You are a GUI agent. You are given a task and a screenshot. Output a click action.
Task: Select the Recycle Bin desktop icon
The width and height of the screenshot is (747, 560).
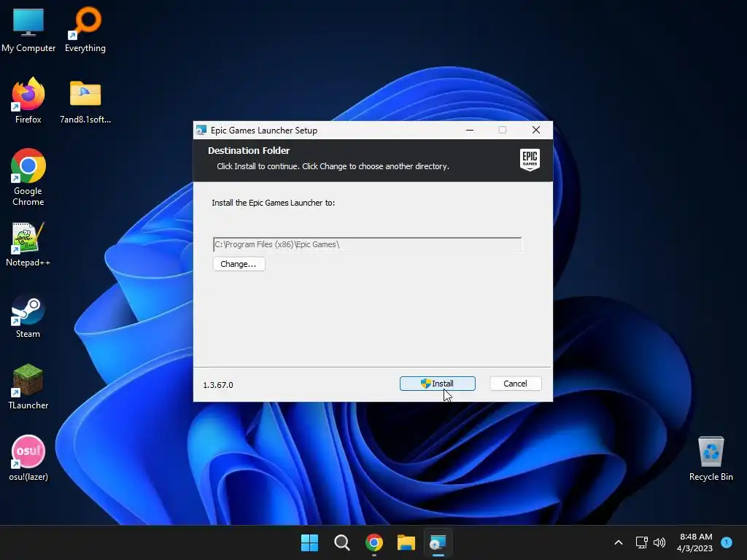[711, 459]
